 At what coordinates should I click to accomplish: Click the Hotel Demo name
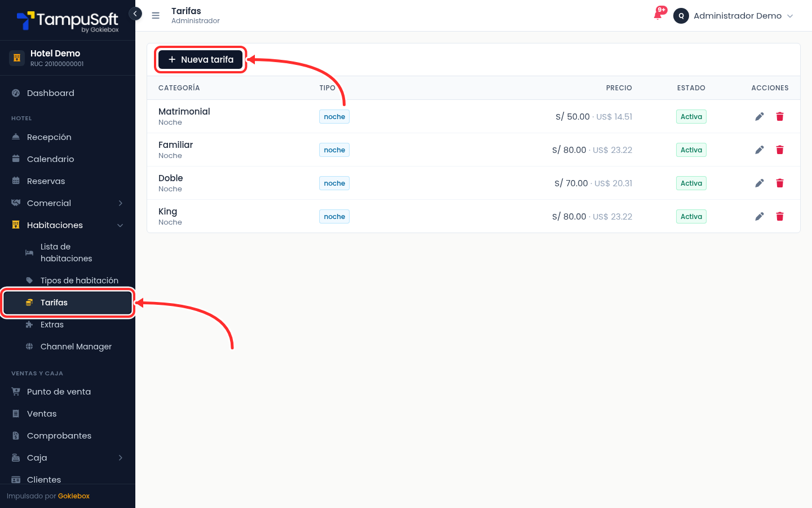pos(55,54)
